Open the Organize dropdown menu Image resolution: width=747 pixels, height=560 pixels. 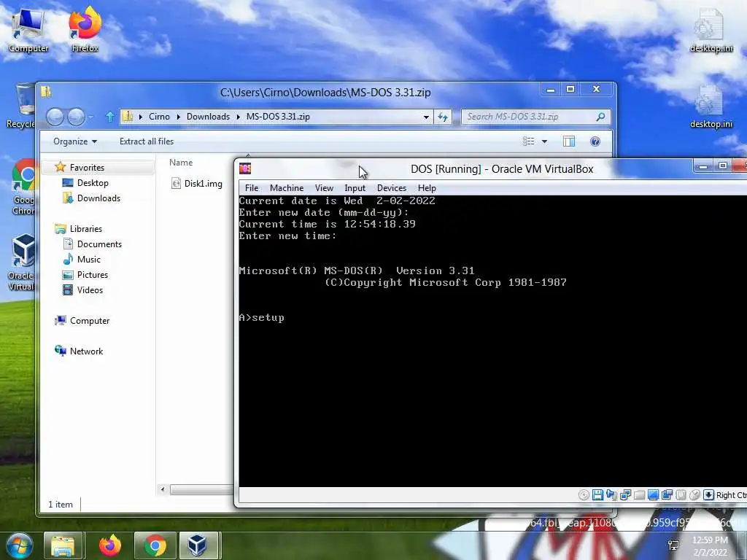pos(75,141)
